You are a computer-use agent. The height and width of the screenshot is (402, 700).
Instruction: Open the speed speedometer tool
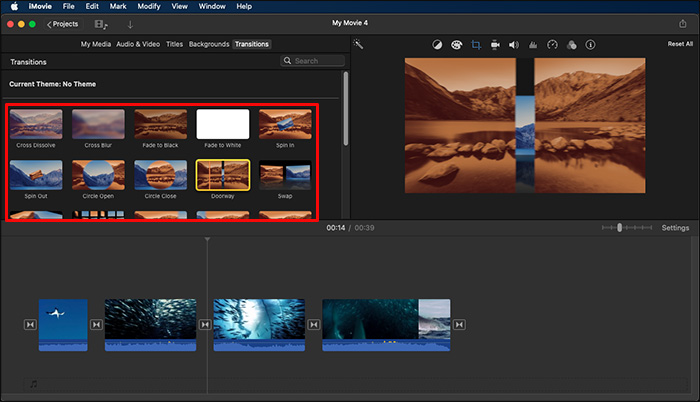pos(551,45)
